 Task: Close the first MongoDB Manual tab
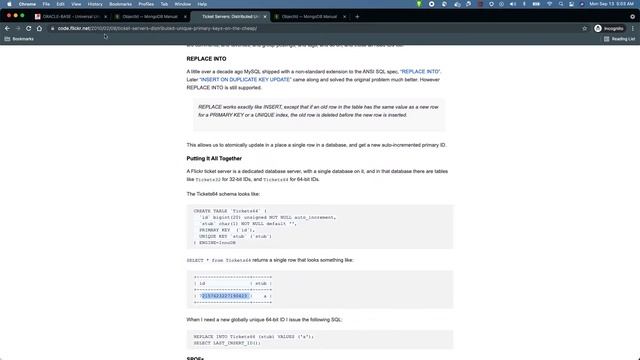tap(185, 17)
